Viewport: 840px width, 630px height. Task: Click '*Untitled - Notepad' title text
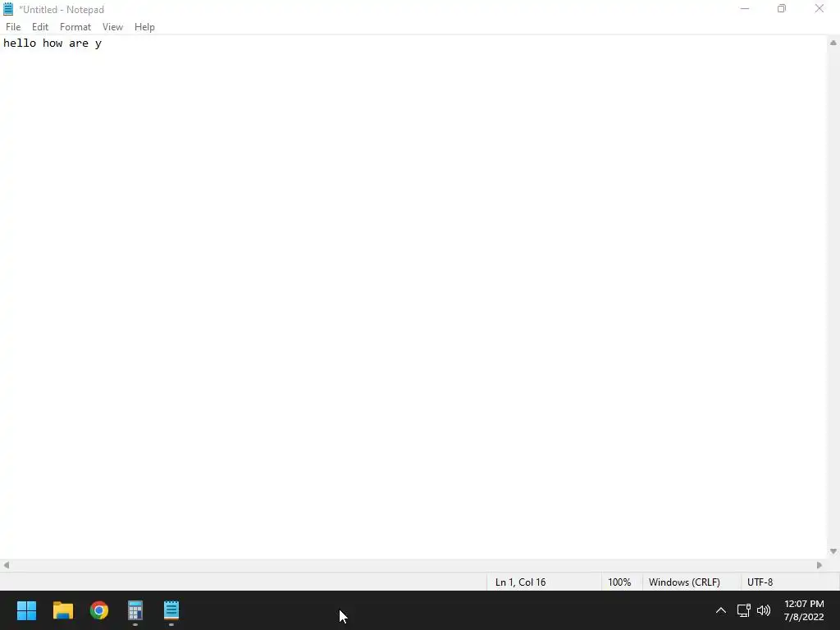tap(61, 10)
